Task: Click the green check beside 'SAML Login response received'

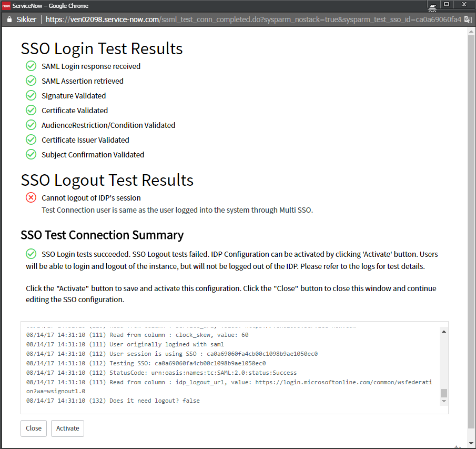Action: [31, 66]
